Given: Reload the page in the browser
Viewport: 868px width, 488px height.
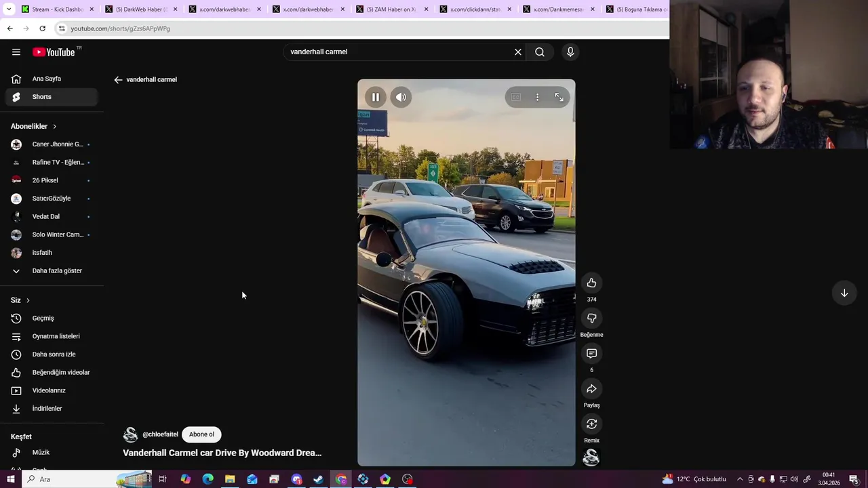Looking at the screenshot, I should [42, 28].
